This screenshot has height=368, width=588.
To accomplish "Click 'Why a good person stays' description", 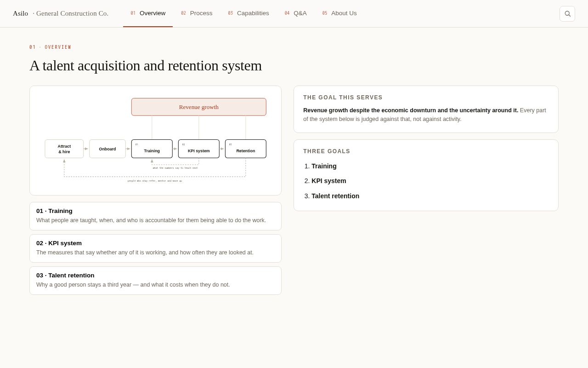I will tap(133, 285).
